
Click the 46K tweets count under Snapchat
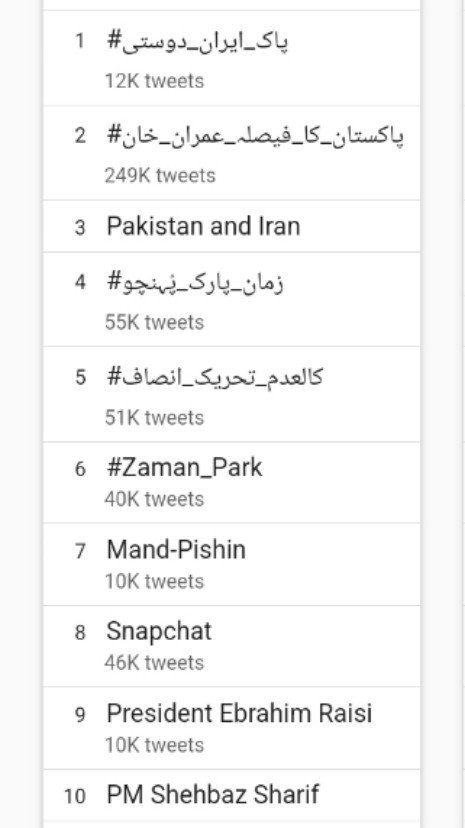tap(154, 663)
